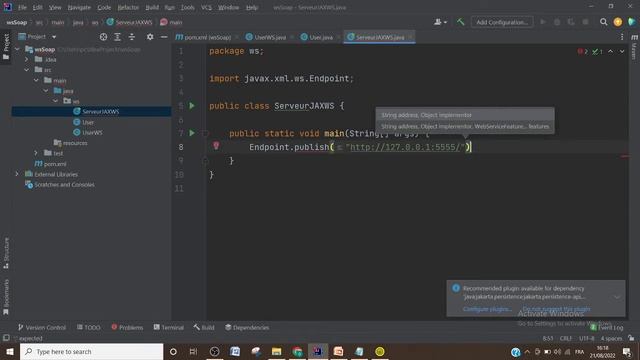This screenshot has width=640, height=360.
Task: Click the CRLF line separator widget
Action: pos(566,338)
